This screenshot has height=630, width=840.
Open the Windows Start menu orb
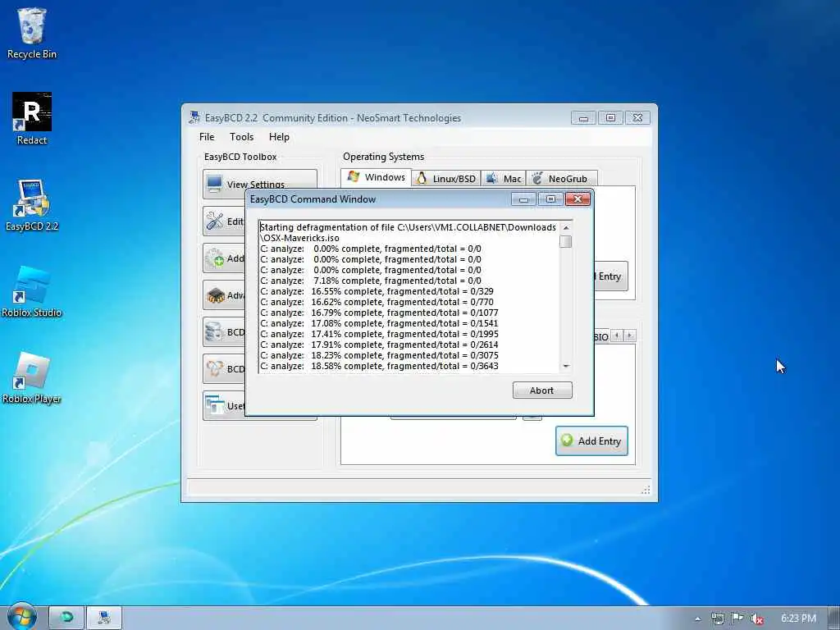pyautogui.click(x=22, y=617)
